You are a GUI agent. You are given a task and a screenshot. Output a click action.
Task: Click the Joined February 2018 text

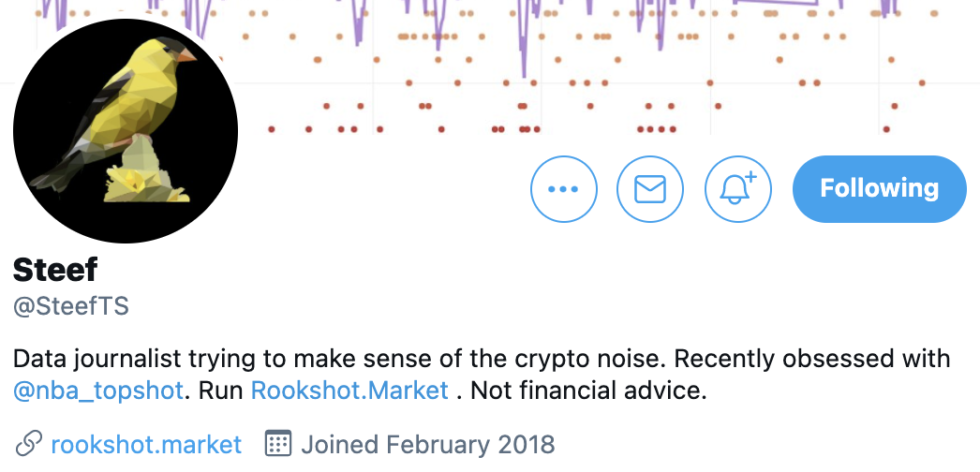pyautogui.click(x=427, y=443)
